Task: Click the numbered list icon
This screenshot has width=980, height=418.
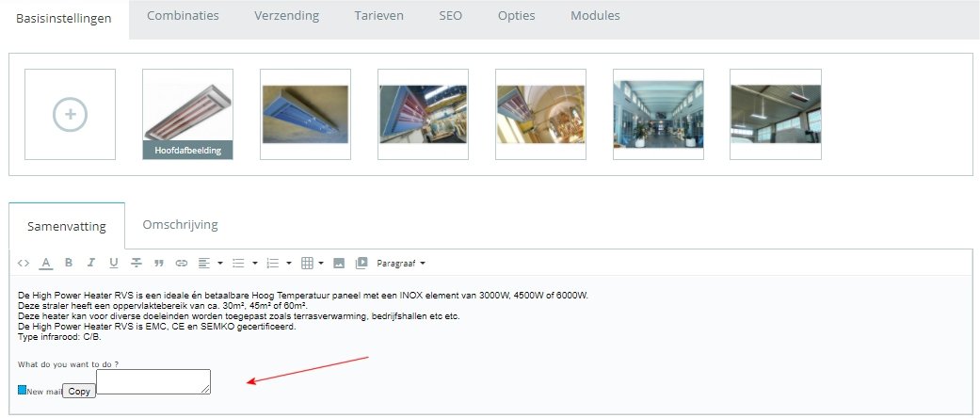Action: click(272, 263)
